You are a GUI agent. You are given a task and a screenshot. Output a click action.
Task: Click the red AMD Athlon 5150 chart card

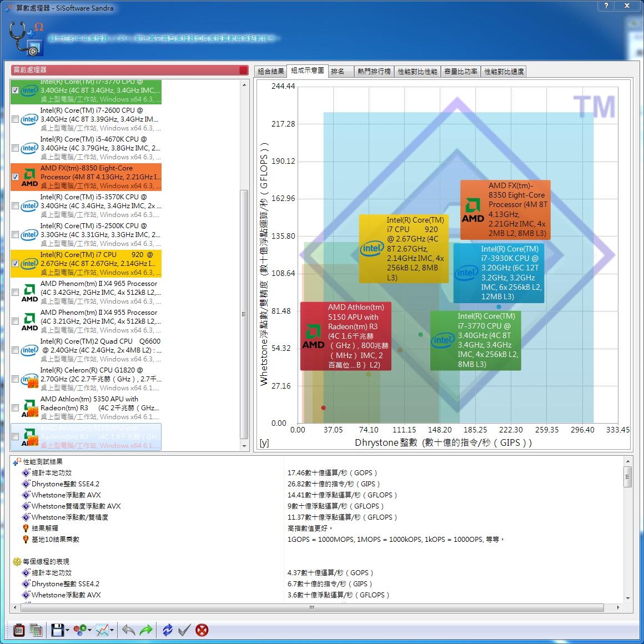[345, 336]
